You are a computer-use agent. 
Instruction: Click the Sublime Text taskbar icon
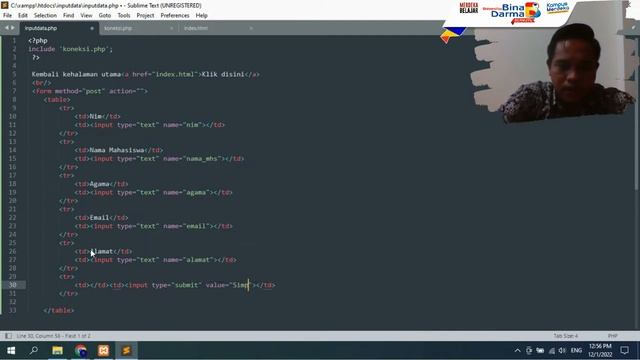[126, 351]
